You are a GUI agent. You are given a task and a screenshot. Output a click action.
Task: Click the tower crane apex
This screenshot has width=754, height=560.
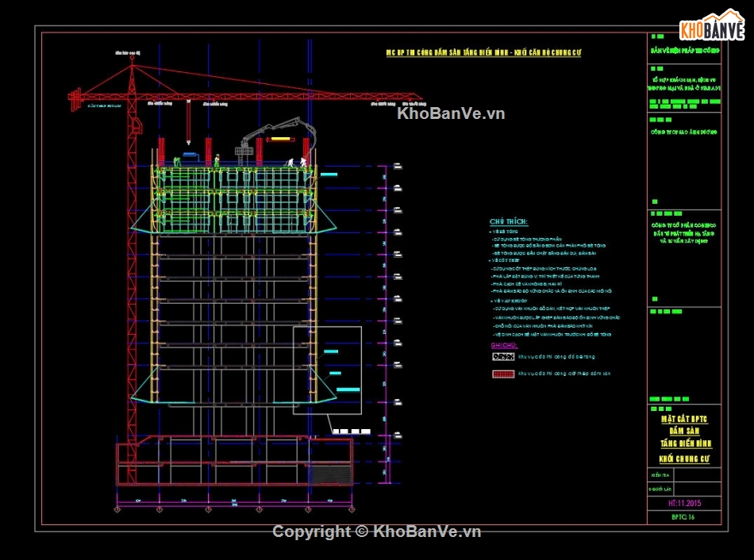pos(132,66)
